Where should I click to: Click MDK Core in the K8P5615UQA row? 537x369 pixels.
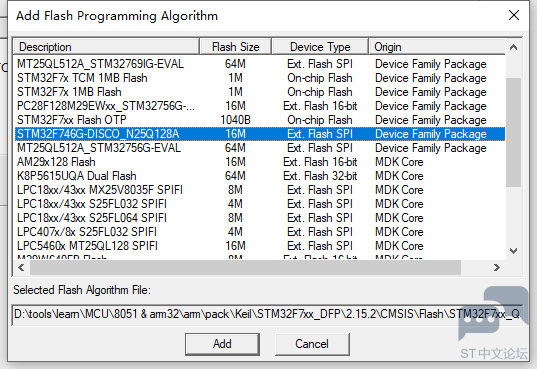pos(399,176)
